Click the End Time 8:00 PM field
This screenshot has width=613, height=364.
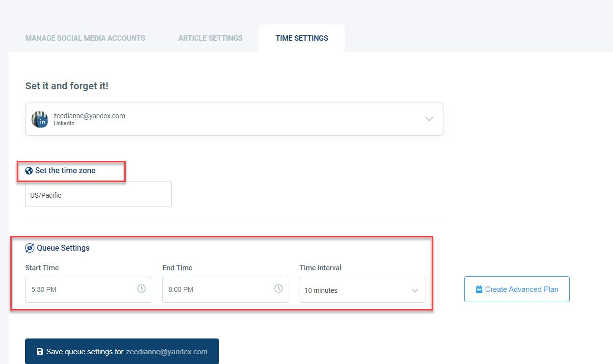click(225, 289)
